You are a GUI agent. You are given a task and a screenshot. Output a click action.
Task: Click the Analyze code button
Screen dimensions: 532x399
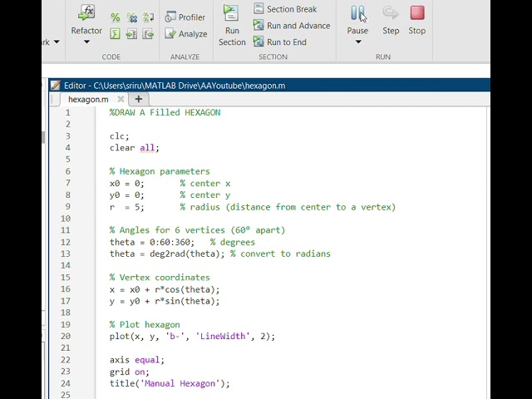tap(186, 33)
